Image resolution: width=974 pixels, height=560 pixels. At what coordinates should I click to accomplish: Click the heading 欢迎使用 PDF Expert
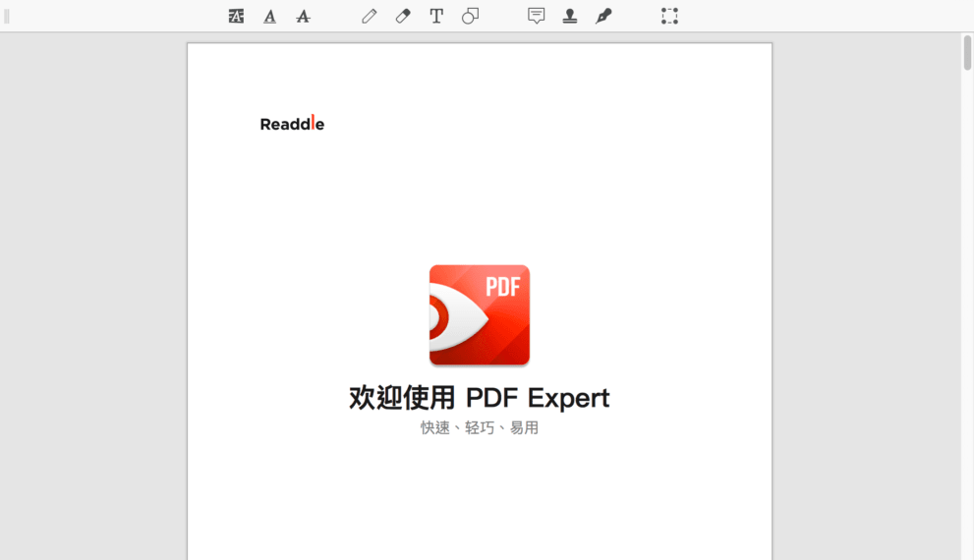(479, 398)
